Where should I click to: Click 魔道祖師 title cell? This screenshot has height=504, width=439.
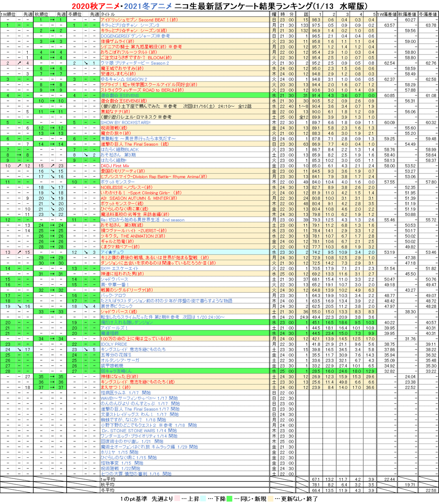tap(110, 334)
